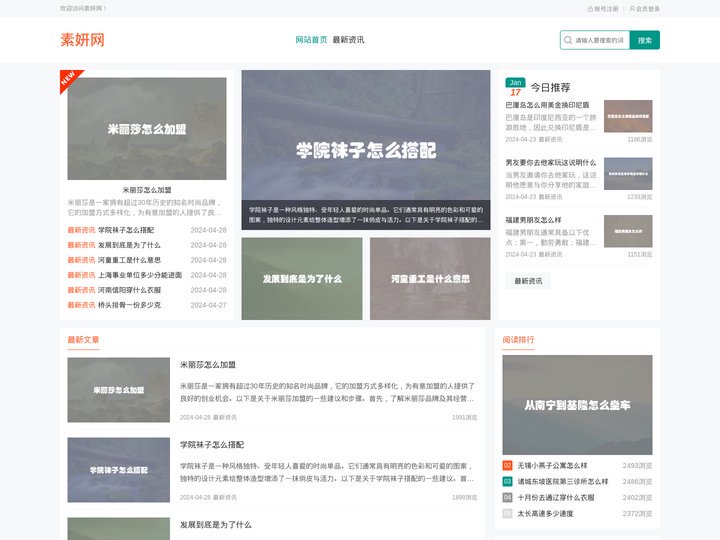Screen dimensions: 720x540
Task: Click the 1991浏览 view count text
Action: pos(464,417)
